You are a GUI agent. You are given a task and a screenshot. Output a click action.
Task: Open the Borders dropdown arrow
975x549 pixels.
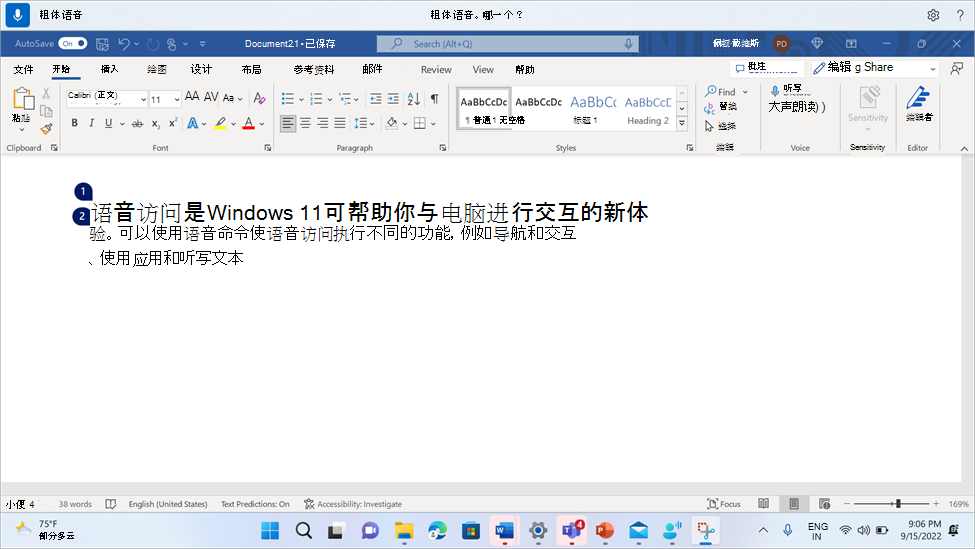coord(433,124)
